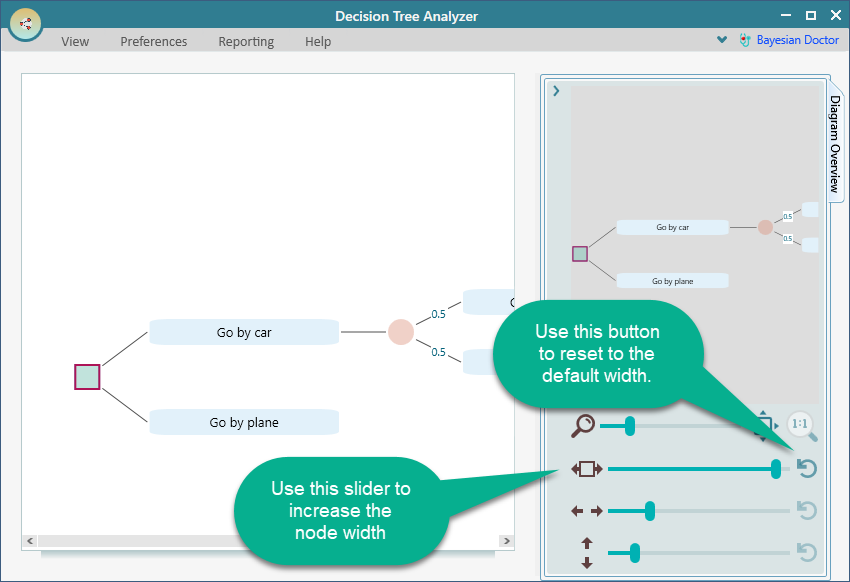Collapse the Diagram Overview panel chevron
The height and width of the screenshot is (582, 850).
[556, 91]
